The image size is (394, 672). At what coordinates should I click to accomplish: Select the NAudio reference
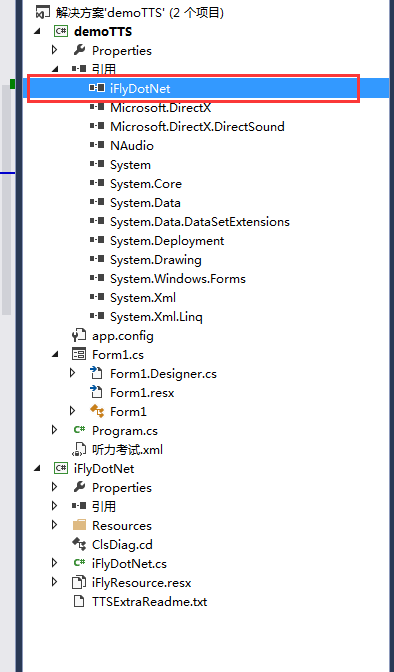[132, 146]
